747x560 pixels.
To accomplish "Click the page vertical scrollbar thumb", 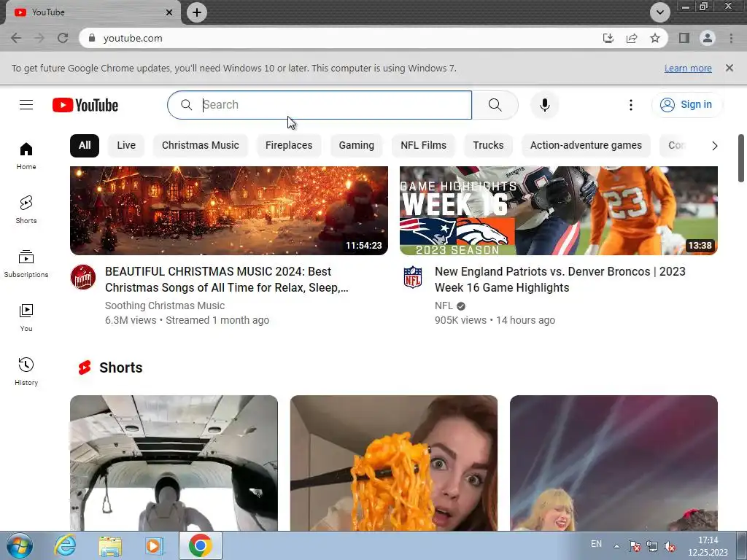I will pos(741,158).
